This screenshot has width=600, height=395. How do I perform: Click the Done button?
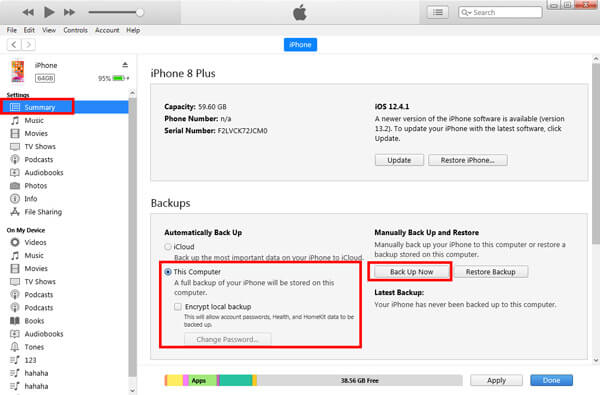[551, 380]
